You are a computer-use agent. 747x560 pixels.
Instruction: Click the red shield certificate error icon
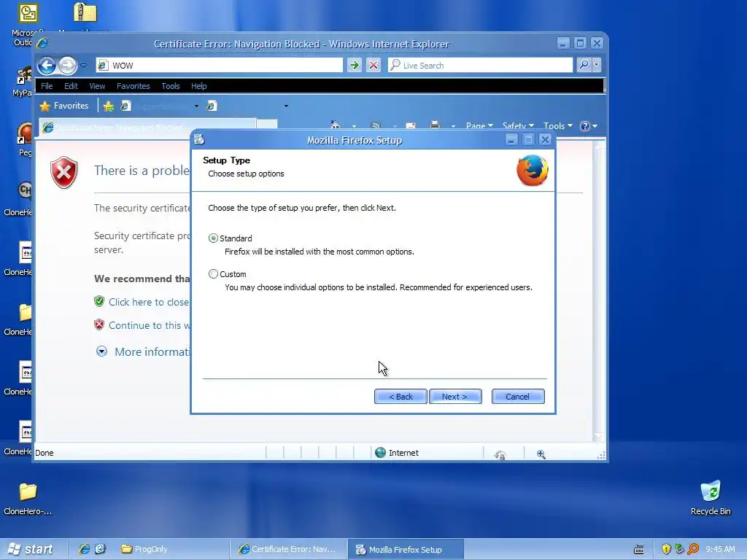point(64,172)
